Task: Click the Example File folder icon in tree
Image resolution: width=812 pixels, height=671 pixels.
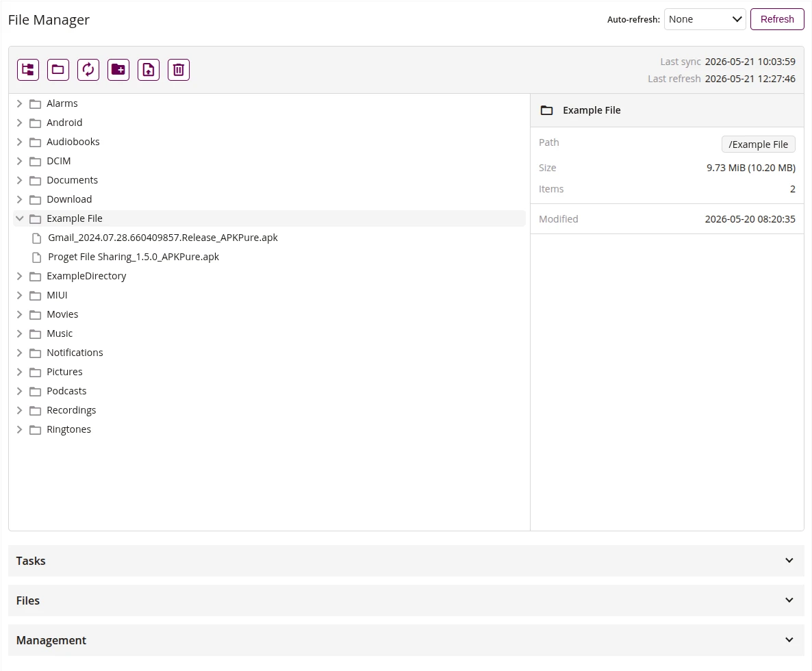Action: (x=35, y=219)
